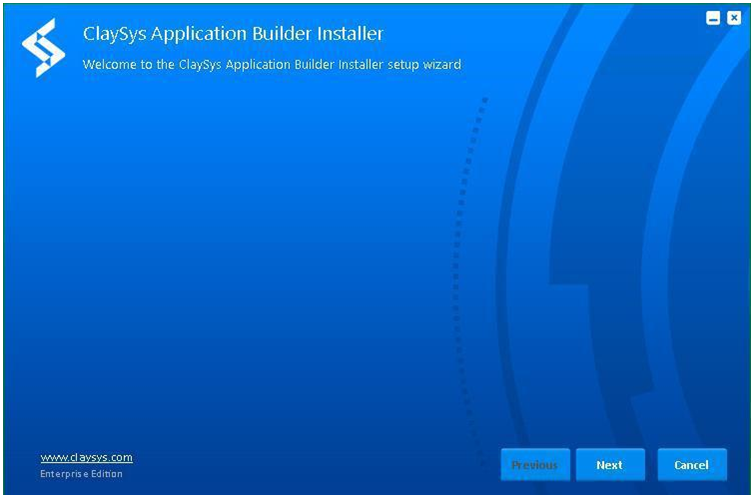This screenshot has width=754, height=495.
Task: Click the welcome setup wizard subtitle text
Action: click(x=272, y=64)
